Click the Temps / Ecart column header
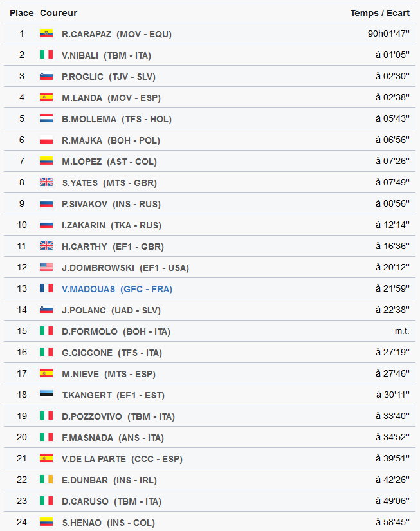Viewport: 420px width, 531px height. tap(379, 13)
